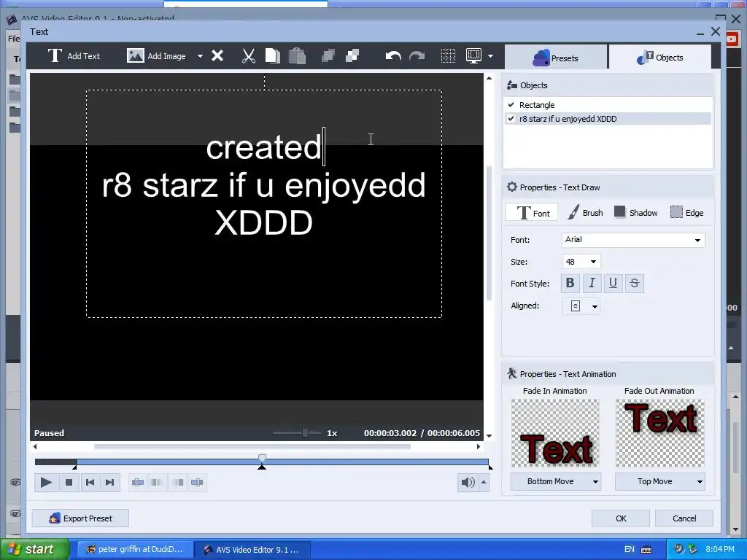747x560 pixels.
Task: Toggle the grid lines icon
Action: click(448, 55)
